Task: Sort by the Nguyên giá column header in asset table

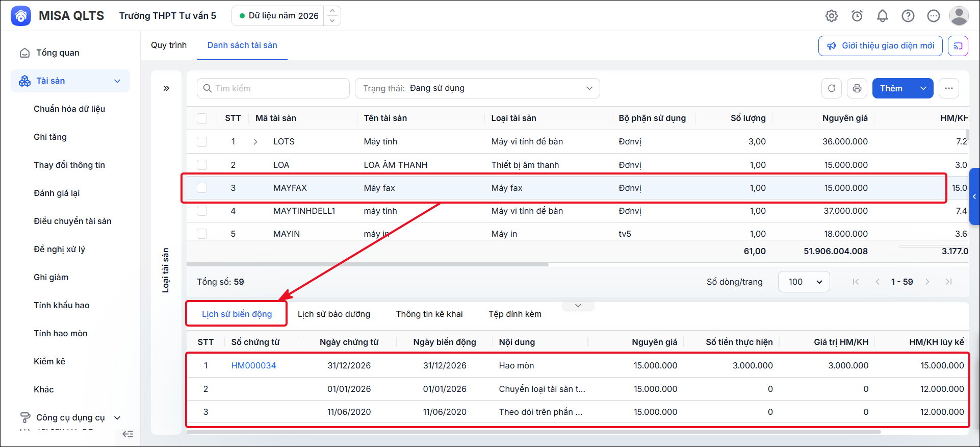Action: [x=845, y=118]
